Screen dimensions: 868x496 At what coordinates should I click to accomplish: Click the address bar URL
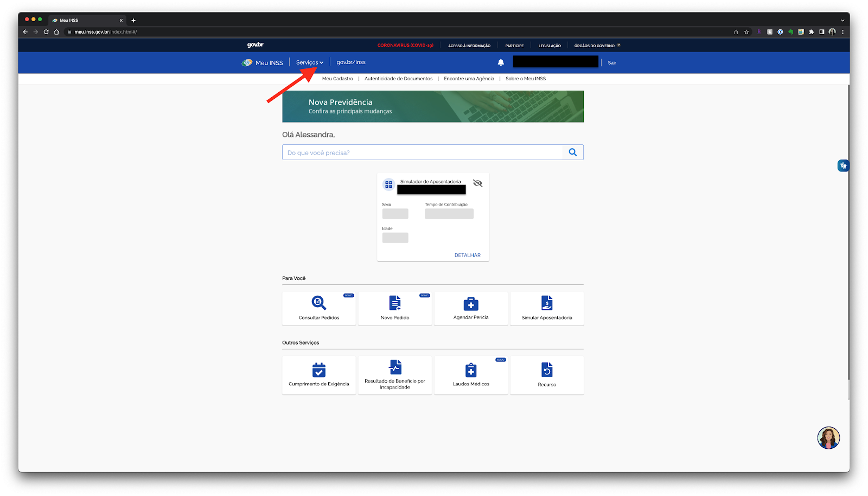[106, 32]
